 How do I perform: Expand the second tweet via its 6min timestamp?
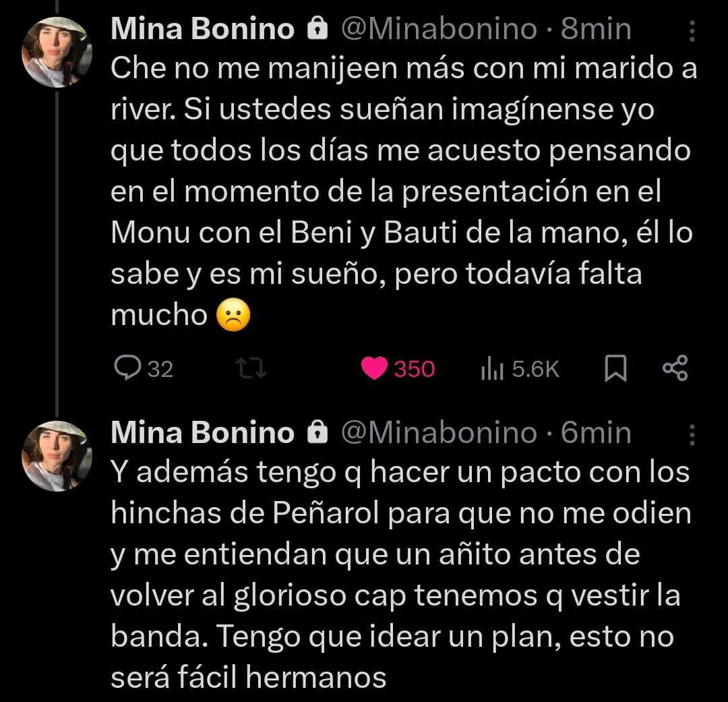pos(595,432)
